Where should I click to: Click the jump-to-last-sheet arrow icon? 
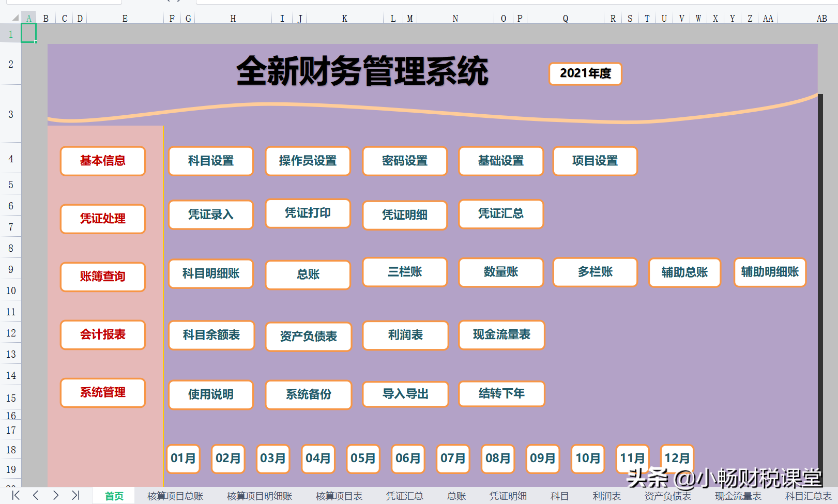tap(77, 495)
